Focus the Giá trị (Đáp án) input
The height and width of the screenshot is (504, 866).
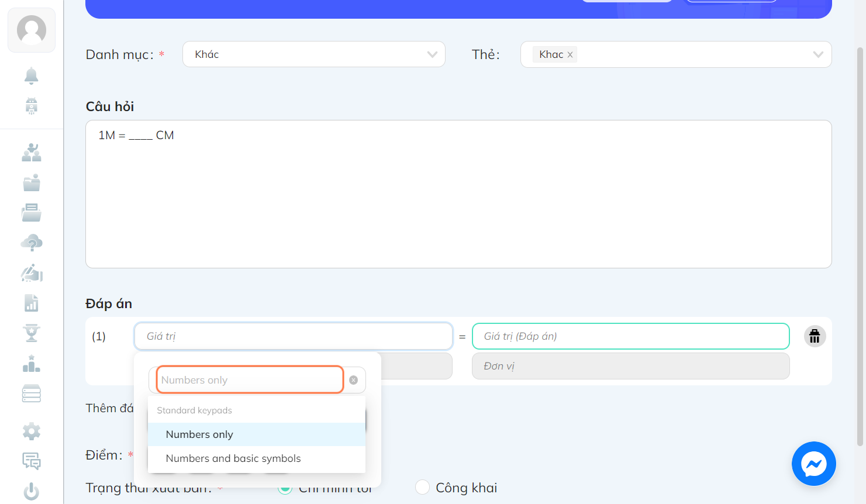click(630, 336)
